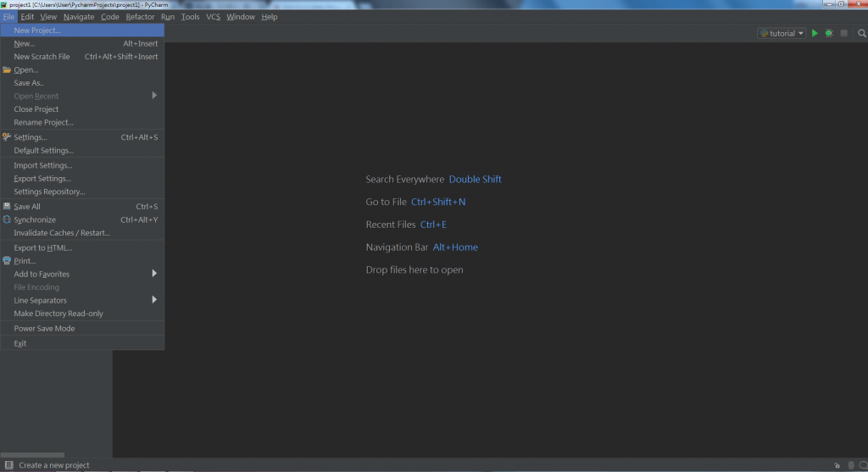
Task: Click the horizontal scrollbar in project panel
Action: (32, 455)
